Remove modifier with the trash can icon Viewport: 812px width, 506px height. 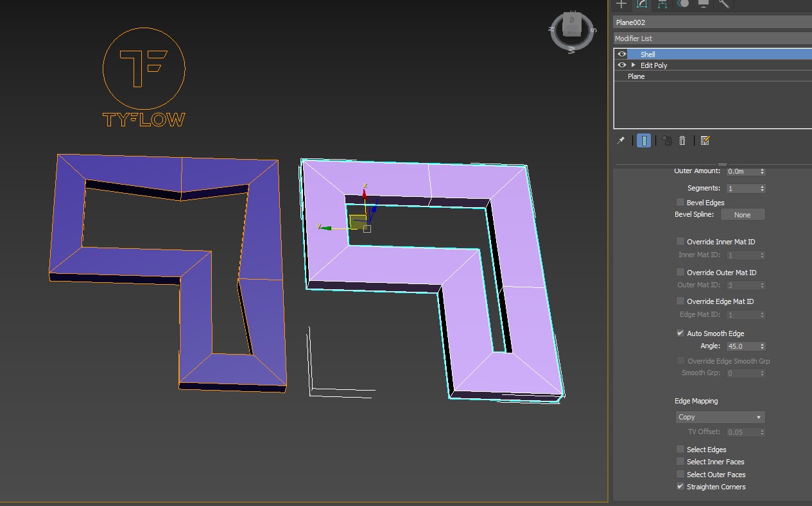click(x=682, y=140)
